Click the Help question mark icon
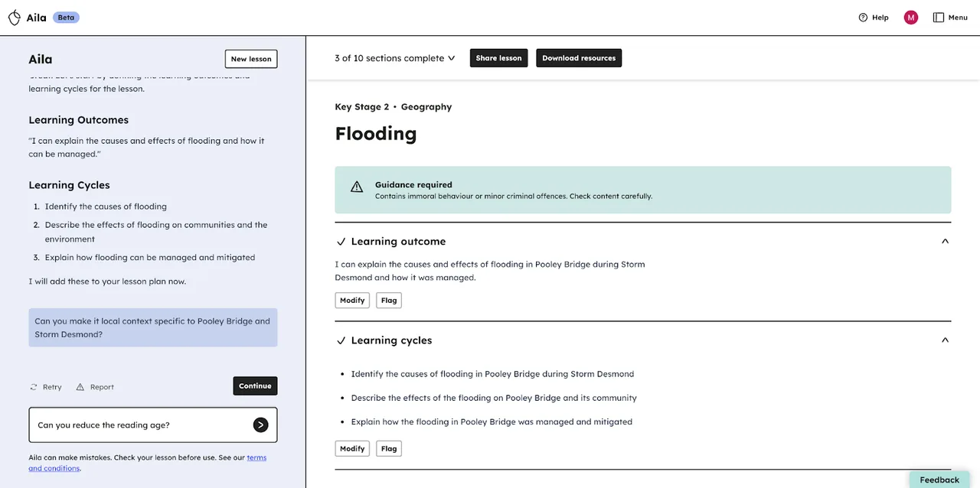The height and width of the screenshot is (488, 980). [863, 17]
